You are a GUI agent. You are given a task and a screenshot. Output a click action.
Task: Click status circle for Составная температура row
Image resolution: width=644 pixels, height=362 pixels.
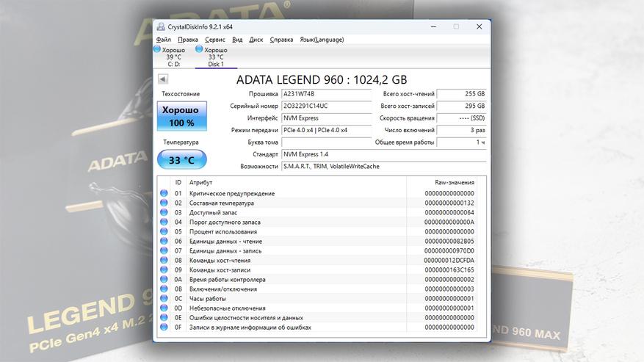click(164, 203)
